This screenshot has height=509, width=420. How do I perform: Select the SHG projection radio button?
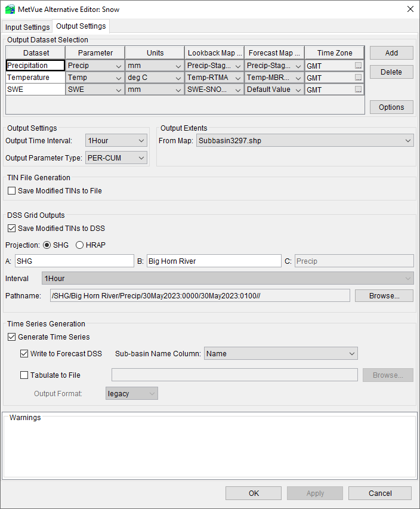47,245
